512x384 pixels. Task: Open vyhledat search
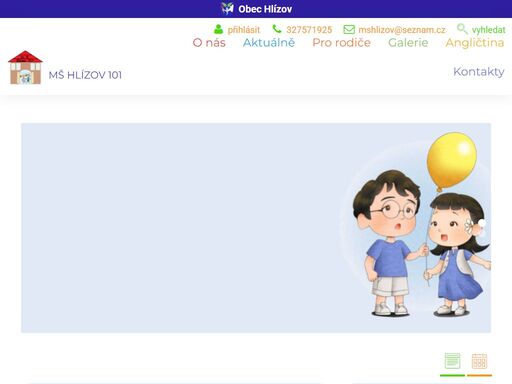coord(488,30)
